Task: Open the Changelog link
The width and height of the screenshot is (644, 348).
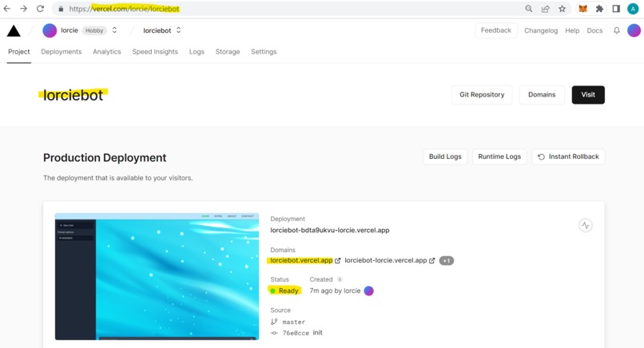Action: coord(541,31)
